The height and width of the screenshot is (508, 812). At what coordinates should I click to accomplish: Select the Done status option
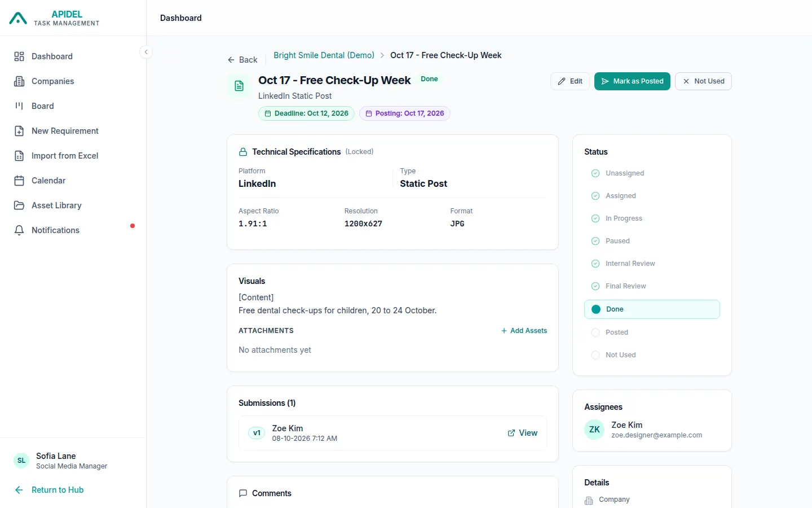[x=652, y=309]
